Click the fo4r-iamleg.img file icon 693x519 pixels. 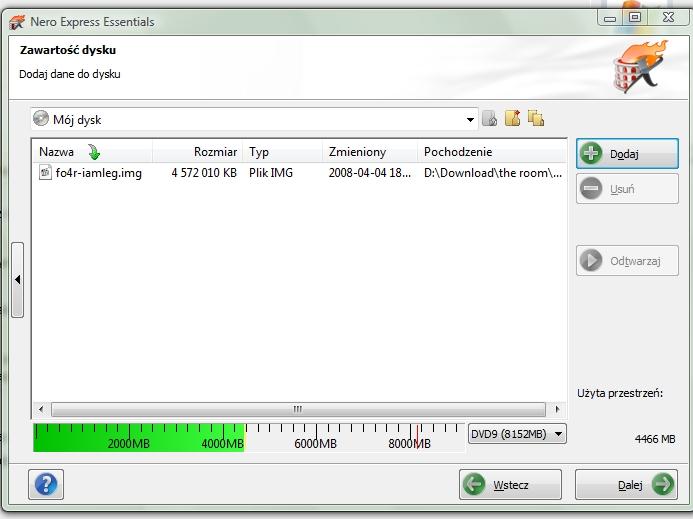click(x=45, y=172)
